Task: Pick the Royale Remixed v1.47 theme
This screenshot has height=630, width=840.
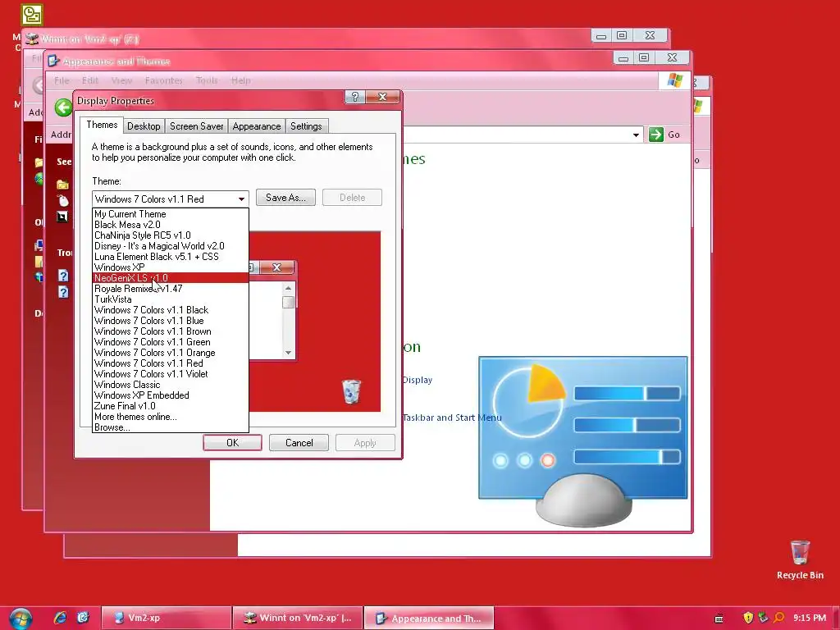Action: [171, 289]
